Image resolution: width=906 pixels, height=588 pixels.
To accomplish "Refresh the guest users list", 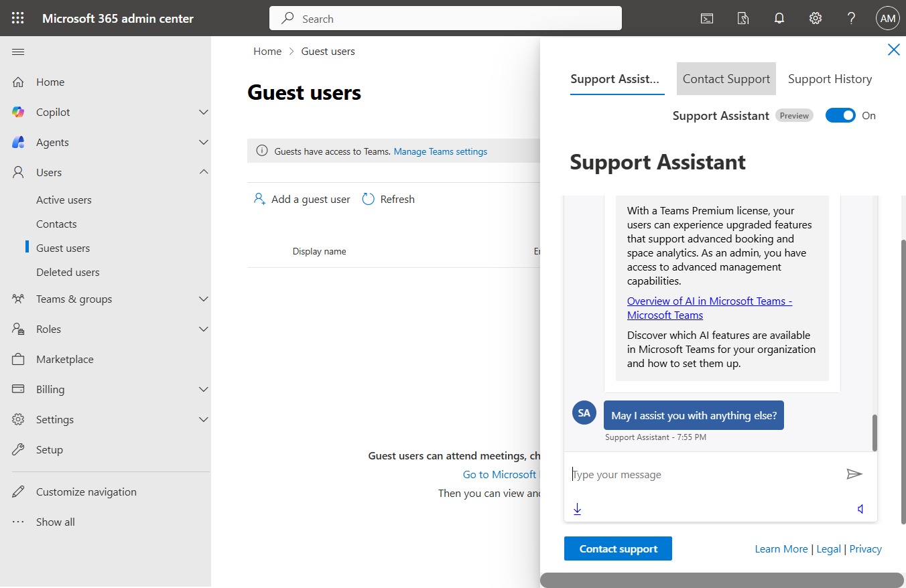I will coord(388,199).
